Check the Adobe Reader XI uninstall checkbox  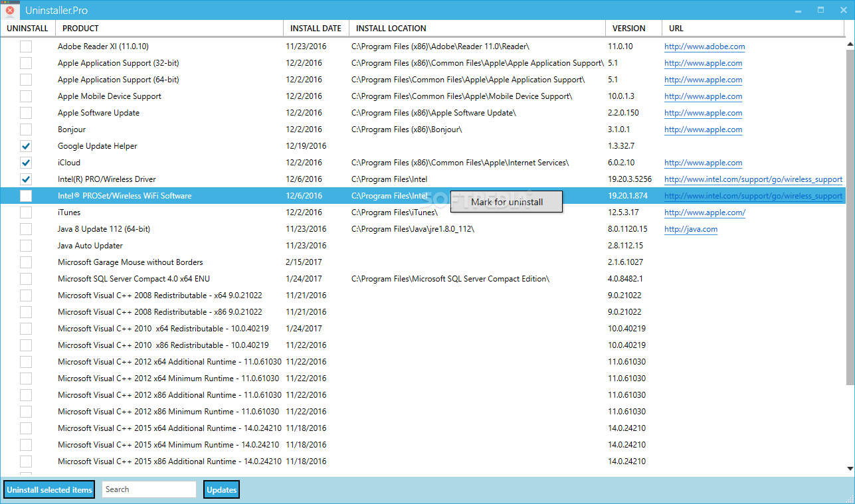point(26,46)
